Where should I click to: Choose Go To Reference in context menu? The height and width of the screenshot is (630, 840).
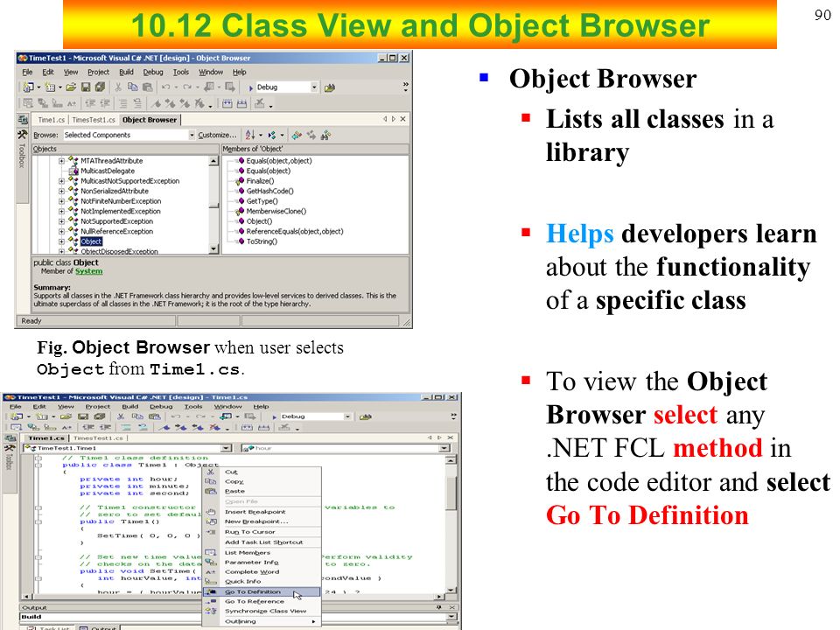tap(262, 602)
